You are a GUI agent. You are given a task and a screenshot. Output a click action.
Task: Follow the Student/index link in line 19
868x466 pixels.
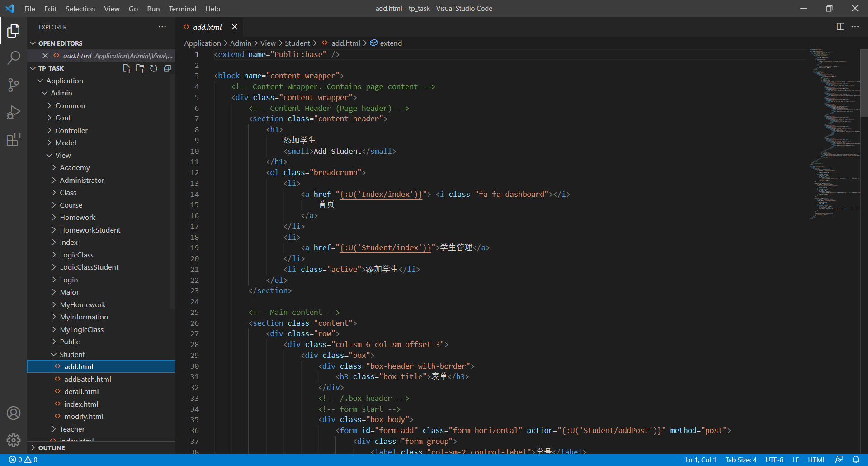tap(386, 247)
